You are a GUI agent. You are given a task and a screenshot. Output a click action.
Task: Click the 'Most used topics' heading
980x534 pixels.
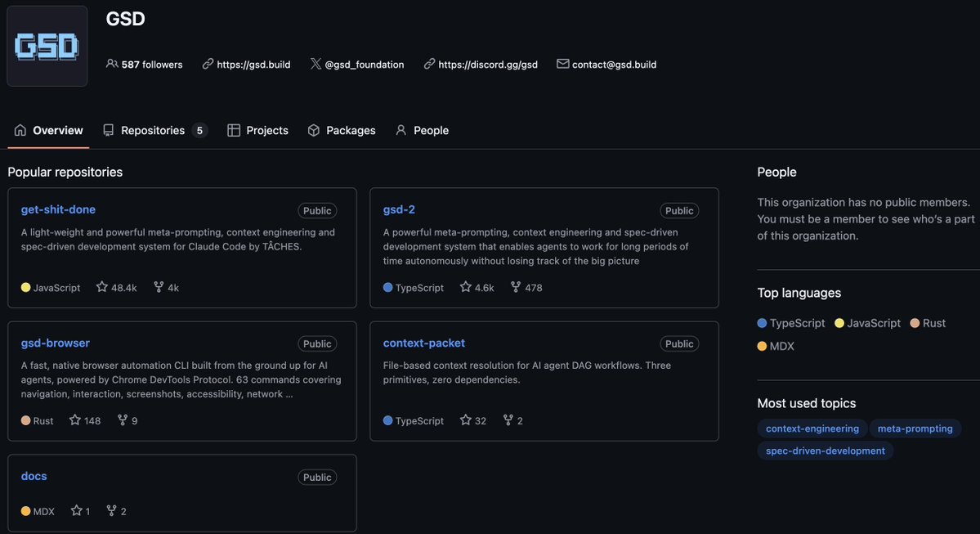[x=806, y=403]
